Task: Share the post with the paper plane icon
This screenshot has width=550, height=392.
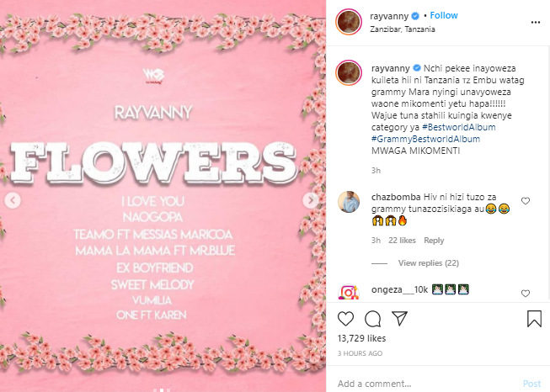Action: (x=401, y=319)
